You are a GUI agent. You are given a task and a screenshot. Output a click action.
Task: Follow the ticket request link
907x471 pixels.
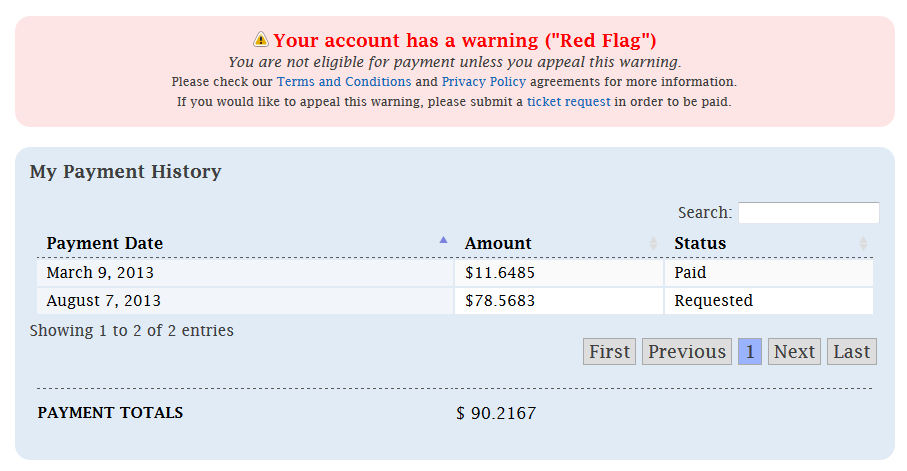(x=568, y=102)
